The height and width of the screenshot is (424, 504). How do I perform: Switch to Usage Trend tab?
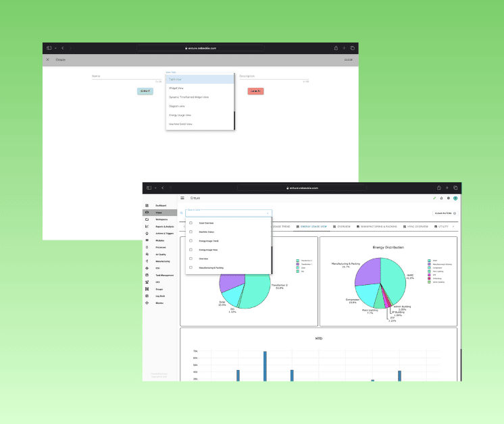[x=281, y=227]
